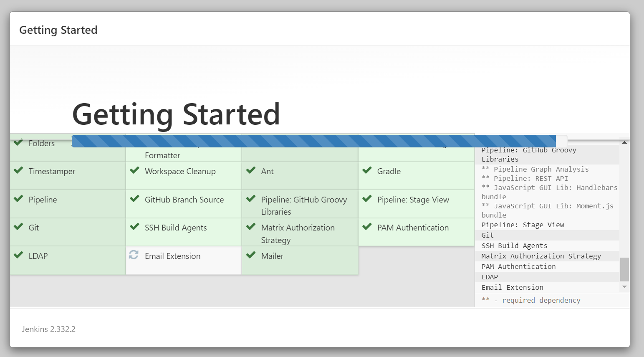Click the down arrow below the log scrollbar
This screenshot has width=644, height=357.
(624, 287)
